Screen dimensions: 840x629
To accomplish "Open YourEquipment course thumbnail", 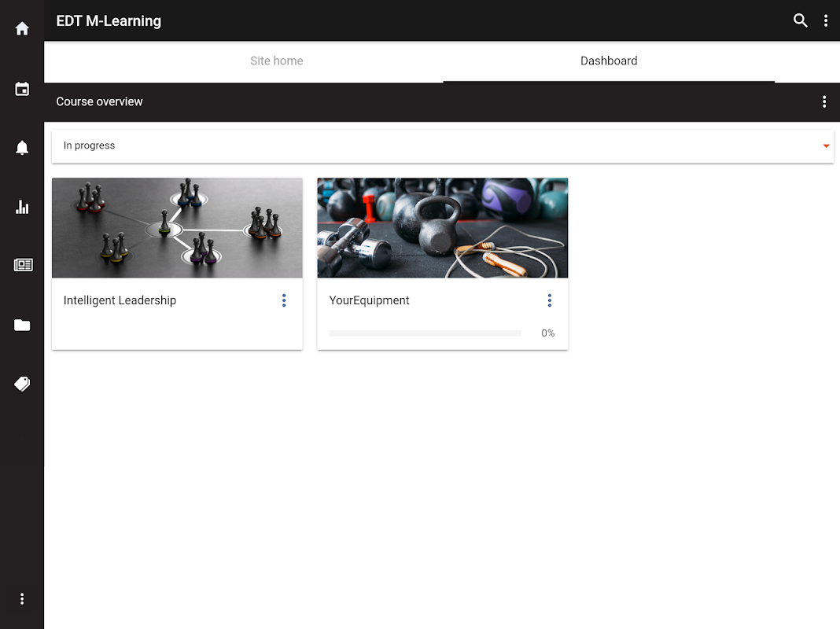I will coord(443,228).
